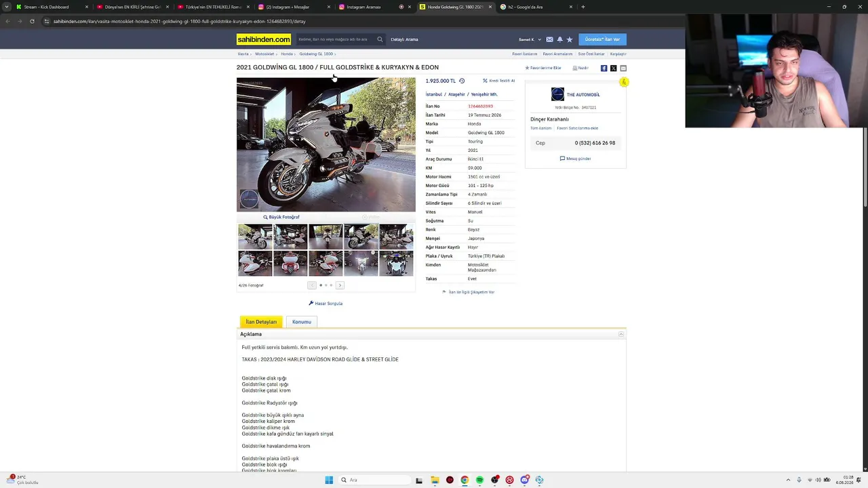Select third thumbnail in top photo row
Screen dimensions: 868x488
click(x=325, y=237)
